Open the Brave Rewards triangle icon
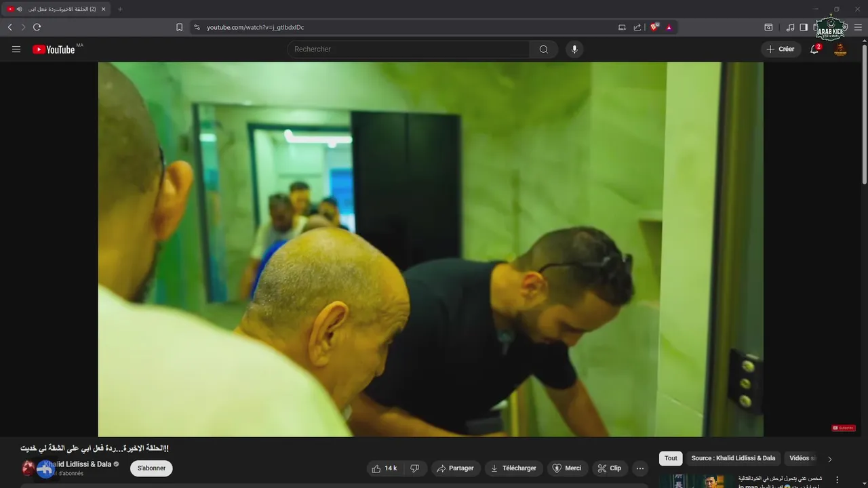This screenshot has height=488, width=868. pyautogui.click(x=669, y=27)
